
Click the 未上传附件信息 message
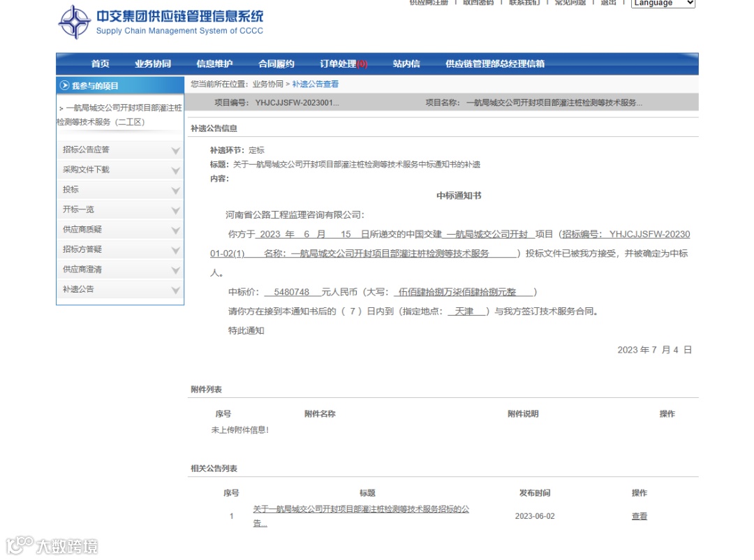tap(240, 430)
